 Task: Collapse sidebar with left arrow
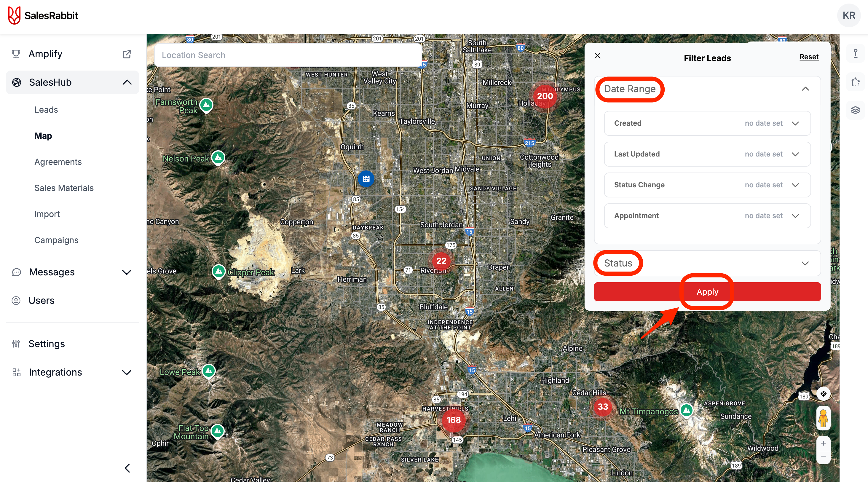(127, 468)
